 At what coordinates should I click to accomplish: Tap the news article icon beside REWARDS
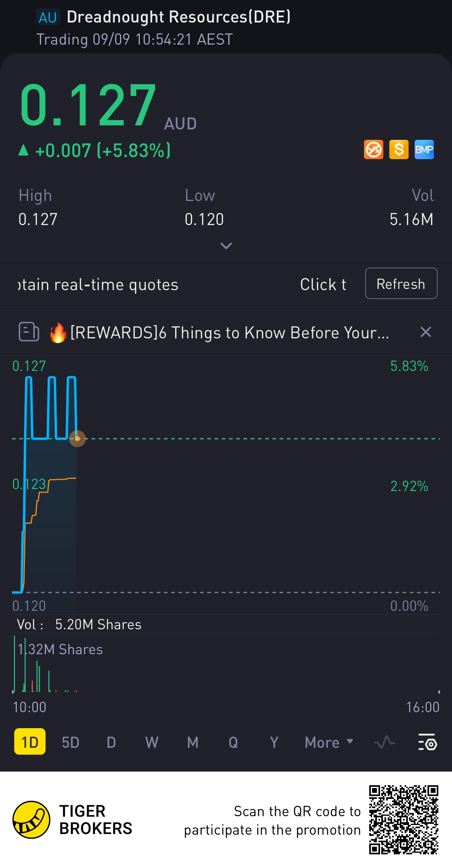pyautogui.click(x=29, y=332)
